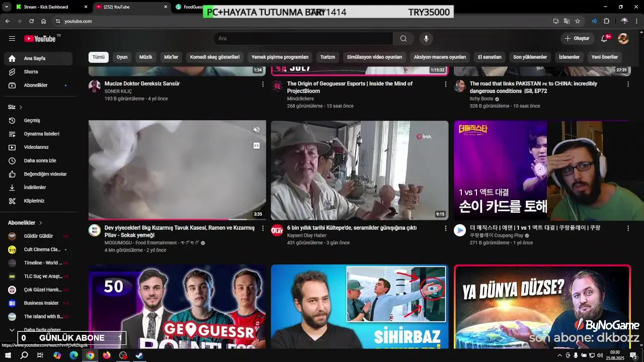The image size is (644, 362).
Task: Click the browser home button
Action: click(x=44, y=21)
